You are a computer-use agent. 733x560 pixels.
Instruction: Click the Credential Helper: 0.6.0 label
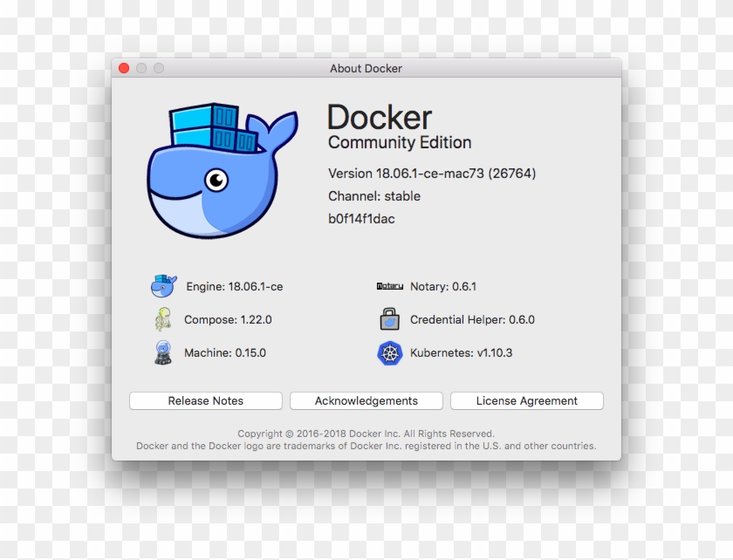pos(472,320)
